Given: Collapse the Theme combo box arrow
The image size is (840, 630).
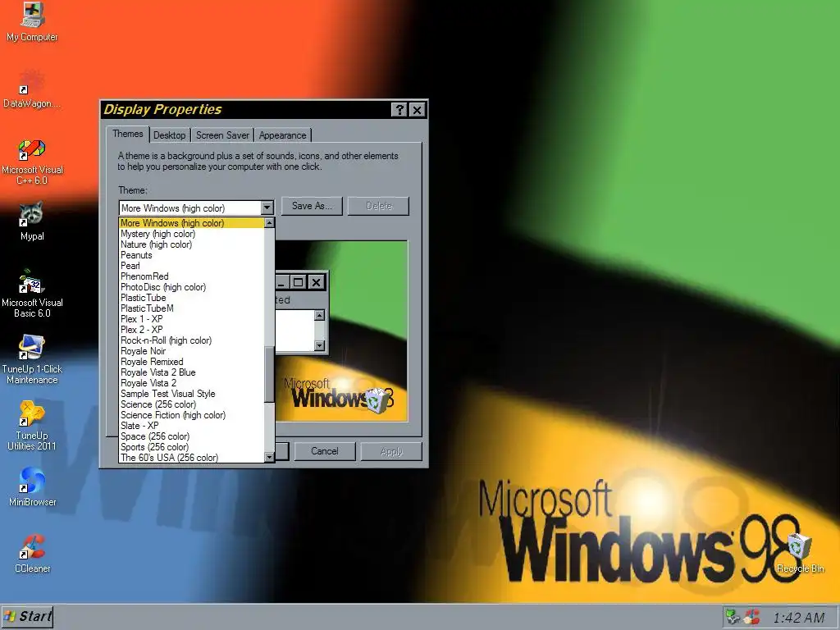Looking at the screenshot, I should [x=267, y=208].
